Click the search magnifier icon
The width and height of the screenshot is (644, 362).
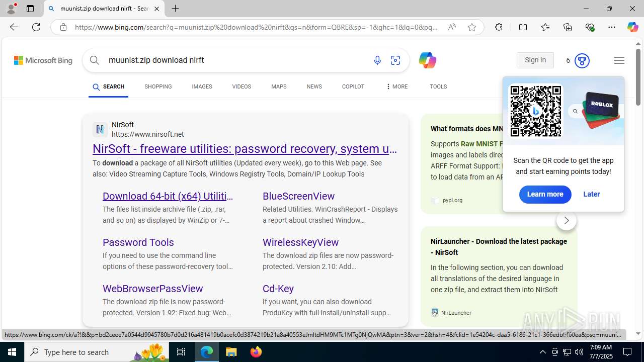pyautogui.click(x=95, y=60)
